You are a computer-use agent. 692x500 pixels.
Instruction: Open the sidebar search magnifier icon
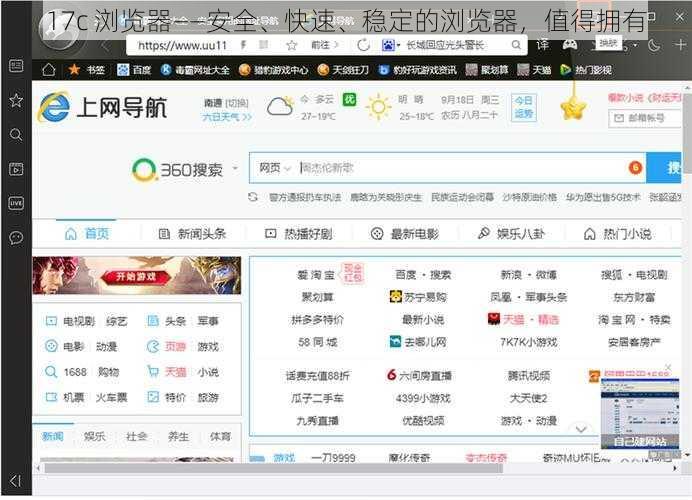16,135
